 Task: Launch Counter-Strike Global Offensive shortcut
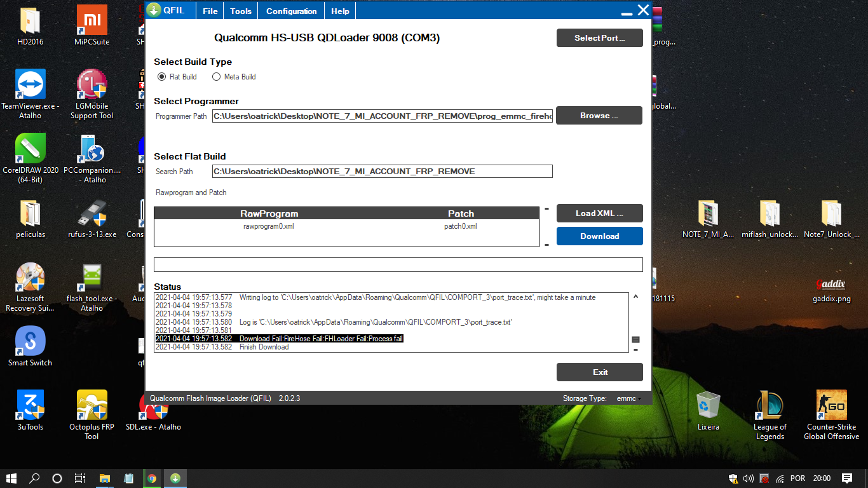[831, 415]
